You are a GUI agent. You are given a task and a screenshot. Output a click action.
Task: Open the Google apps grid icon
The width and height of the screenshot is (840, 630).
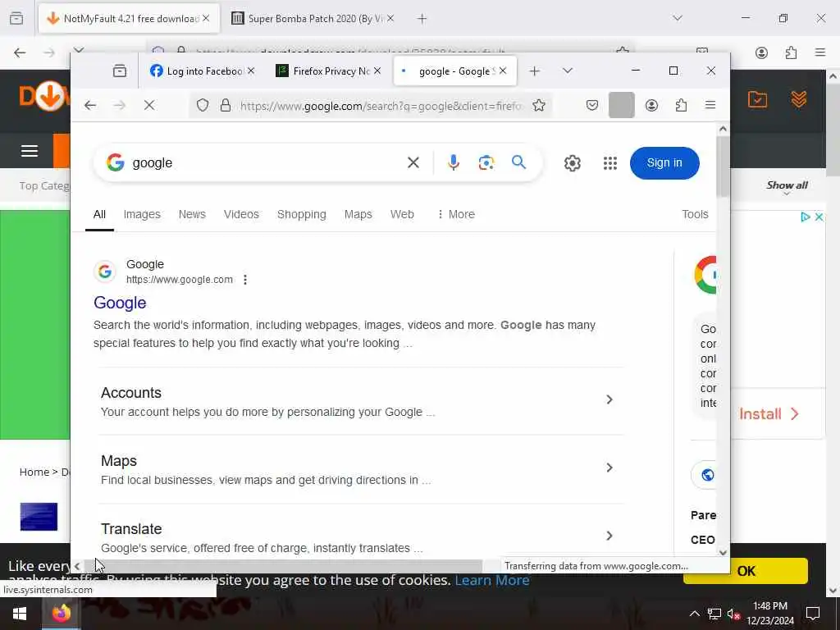pos(609,163)
